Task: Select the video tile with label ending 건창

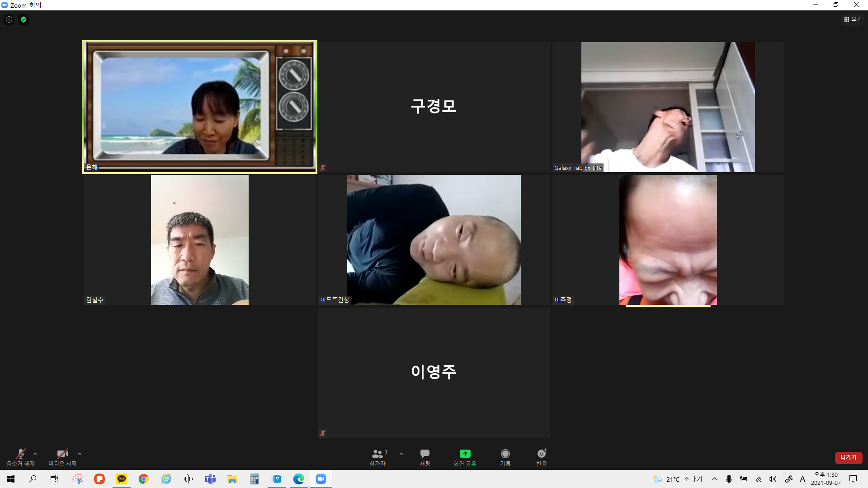Action: 434,240
